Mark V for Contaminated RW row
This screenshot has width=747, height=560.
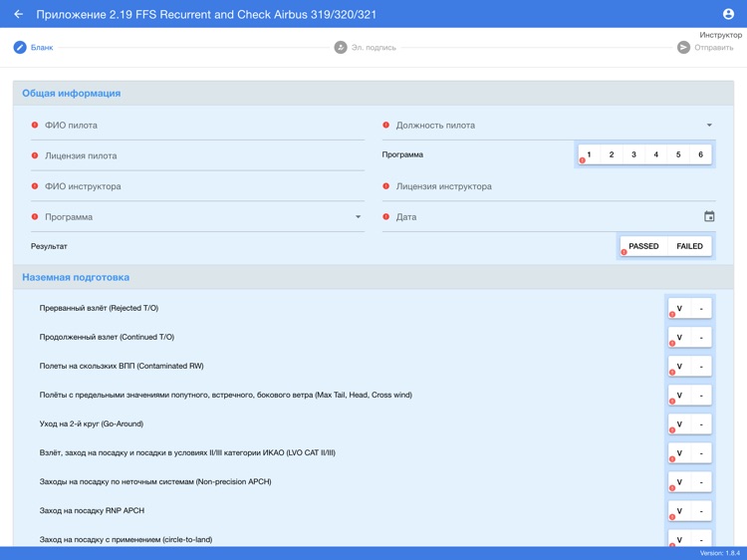pyautogui.click(x=679, y=367)
